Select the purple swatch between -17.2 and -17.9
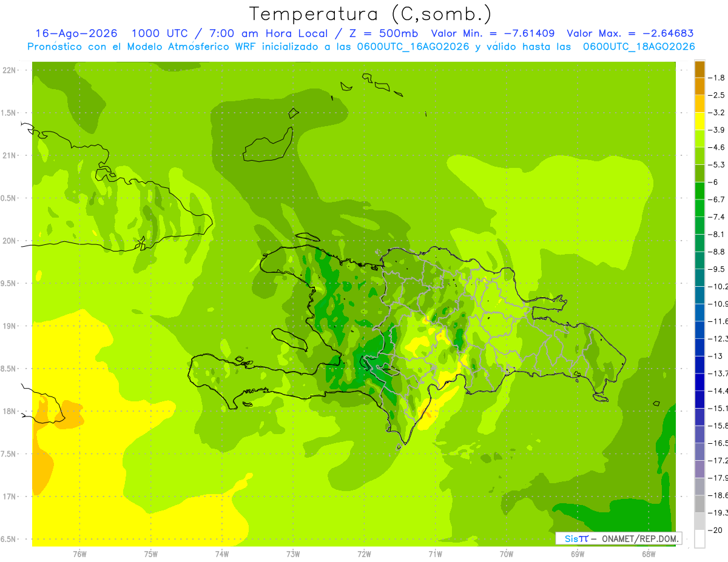This screenshot has width=728, height=562. click(x=699, y=469)
